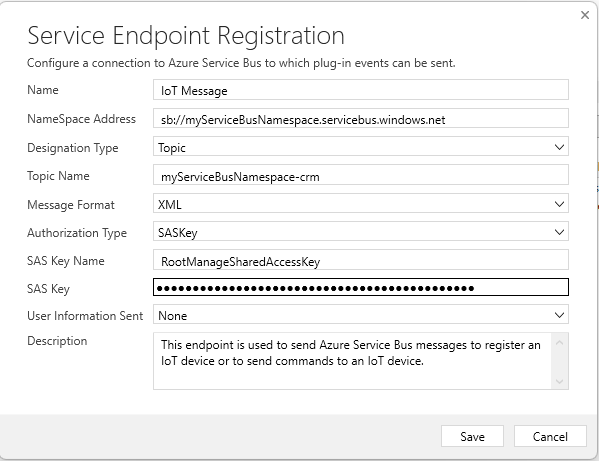Select the SAS Key Name field

[361, 260]
